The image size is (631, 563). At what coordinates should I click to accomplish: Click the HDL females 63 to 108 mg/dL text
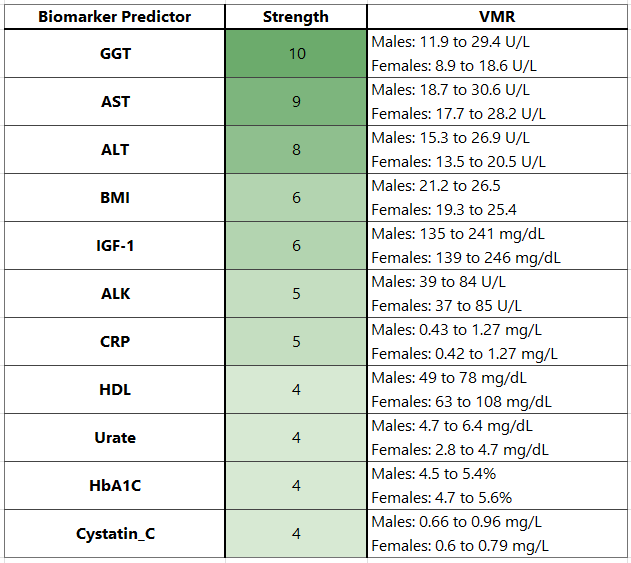click(x=461, y=402)
